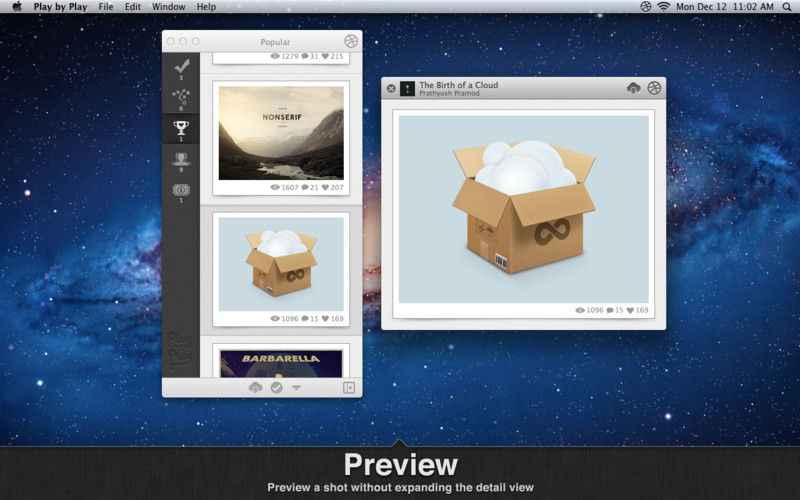Open the Help menu
Image resolution: width=800 pixels, height=500 pixels.
[x=206, y=7]
